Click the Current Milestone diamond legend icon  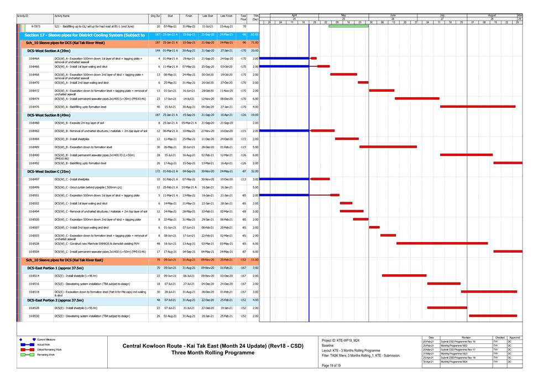[x=20, y=339]
